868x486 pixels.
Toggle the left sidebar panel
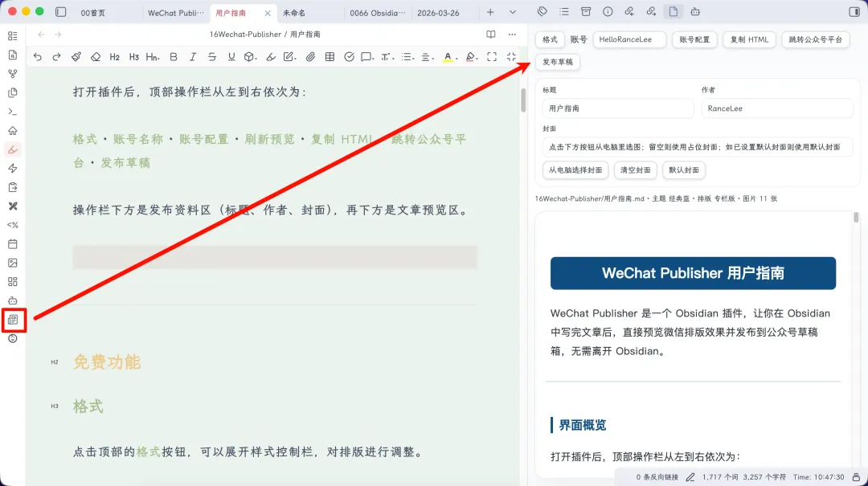pos(61,11)
